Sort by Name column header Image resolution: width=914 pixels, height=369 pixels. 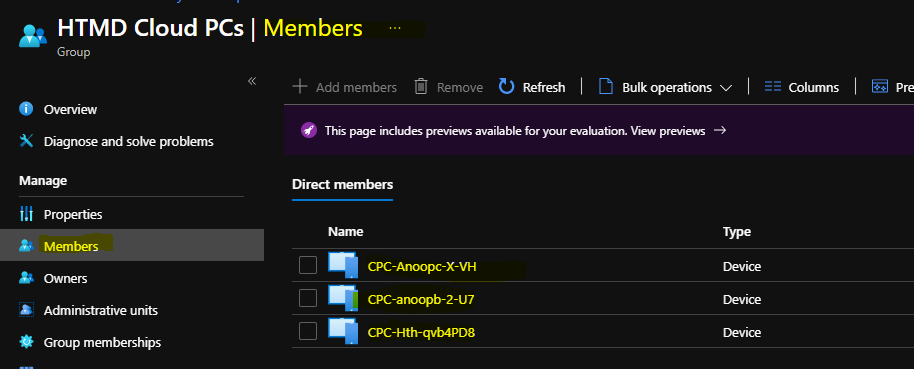coord(346,231)
